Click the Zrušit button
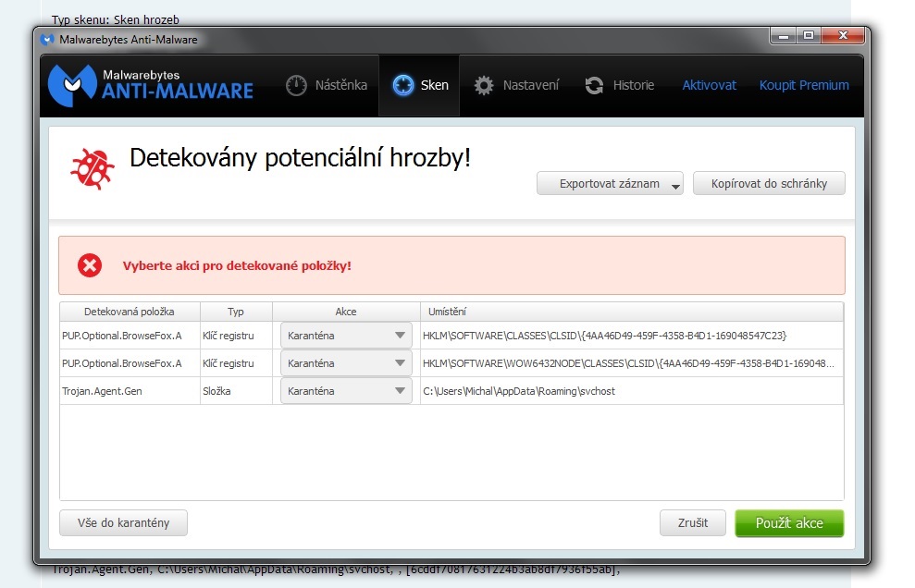Screen dimensions: 915x588 693,522
